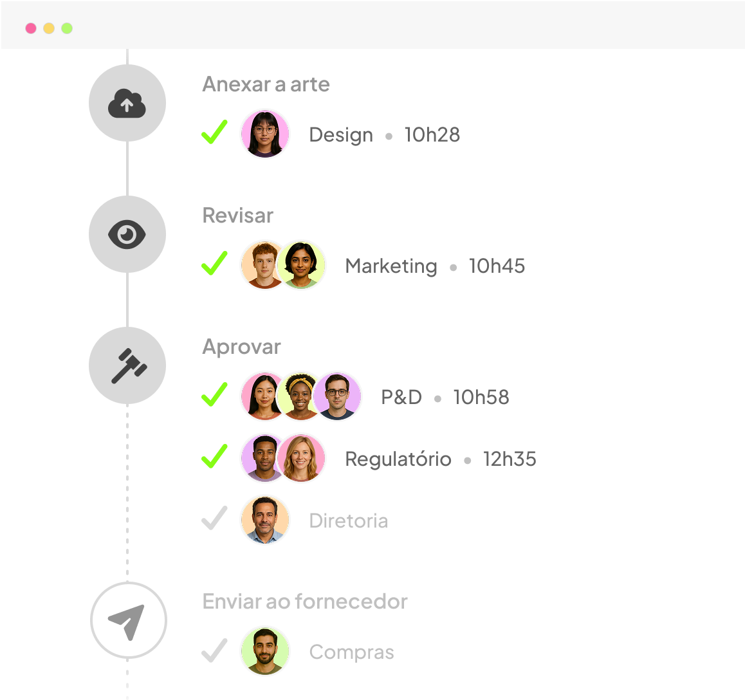745x700 pixels.
Task: Click the Design team member avatar
Action: 264,134
